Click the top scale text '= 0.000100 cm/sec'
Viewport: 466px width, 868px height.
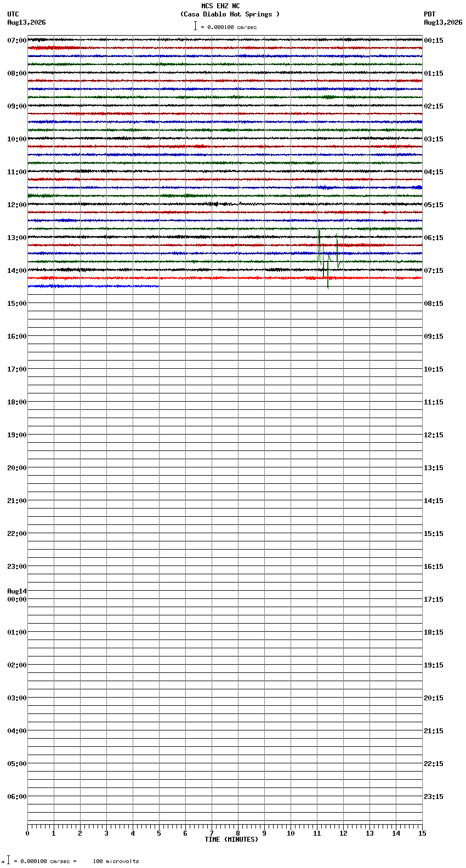[x=229, y=27]
